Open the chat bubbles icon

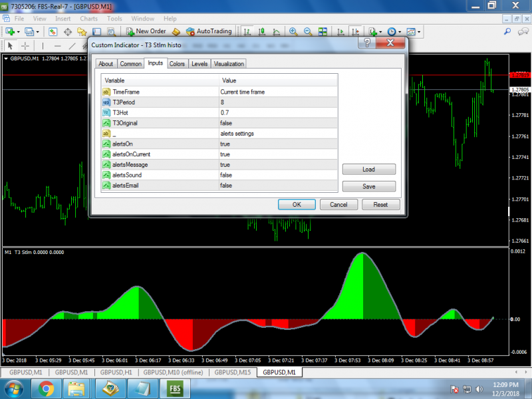(x=523, y=31)
